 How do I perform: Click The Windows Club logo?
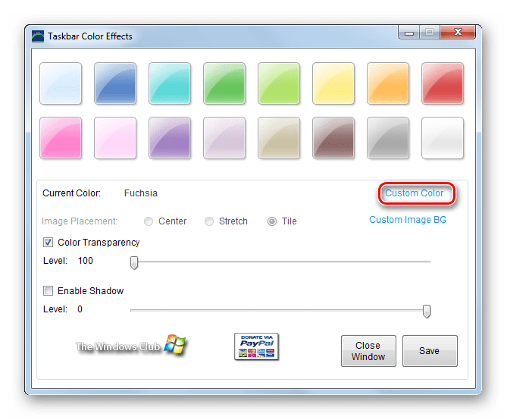tap(131, 346)
